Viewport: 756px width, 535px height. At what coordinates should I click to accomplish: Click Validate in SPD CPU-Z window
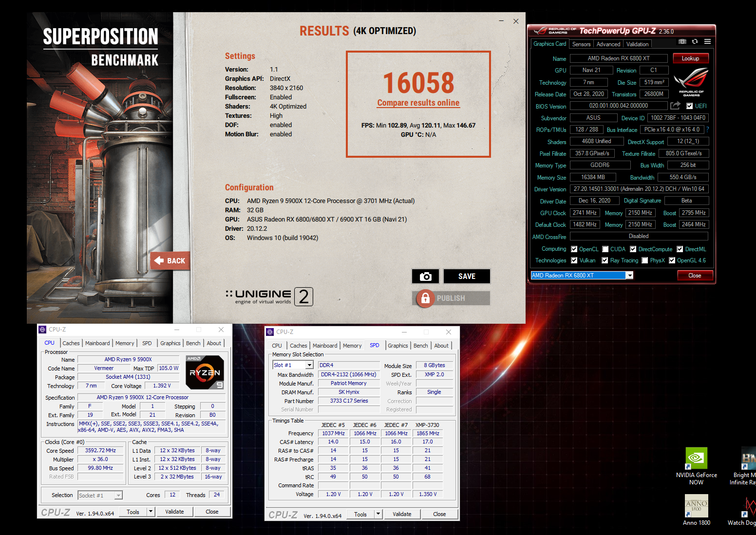pyautogui.click(x=402, y=514)
